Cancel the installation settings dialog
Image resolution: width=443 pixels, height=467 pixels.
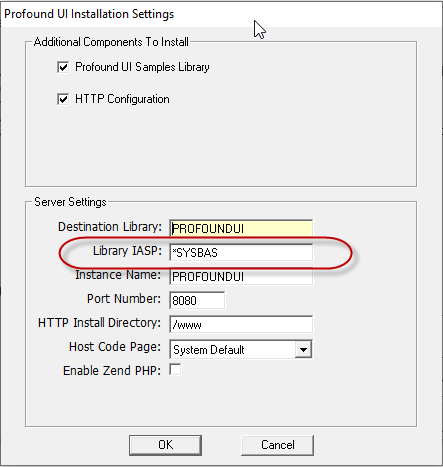click(x=277, y=445)
